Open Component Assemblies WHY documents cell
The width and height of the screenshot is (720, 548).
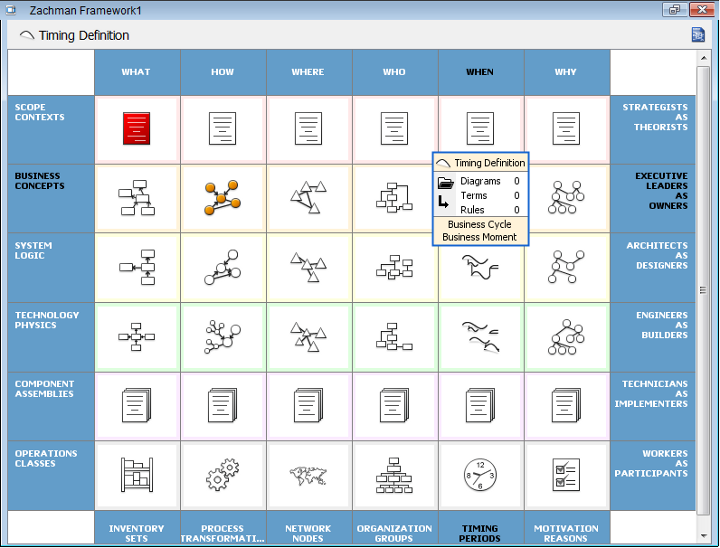click(566, 406)
